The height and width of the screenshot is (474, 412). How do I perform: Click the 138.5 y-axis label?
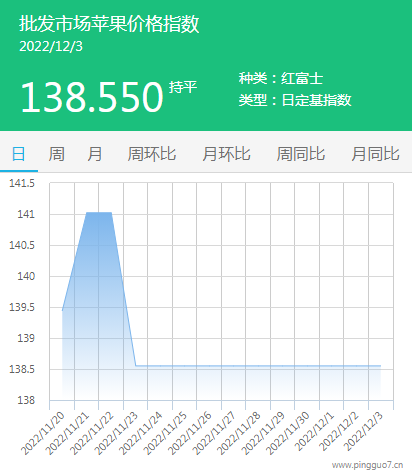click(22, 369)
